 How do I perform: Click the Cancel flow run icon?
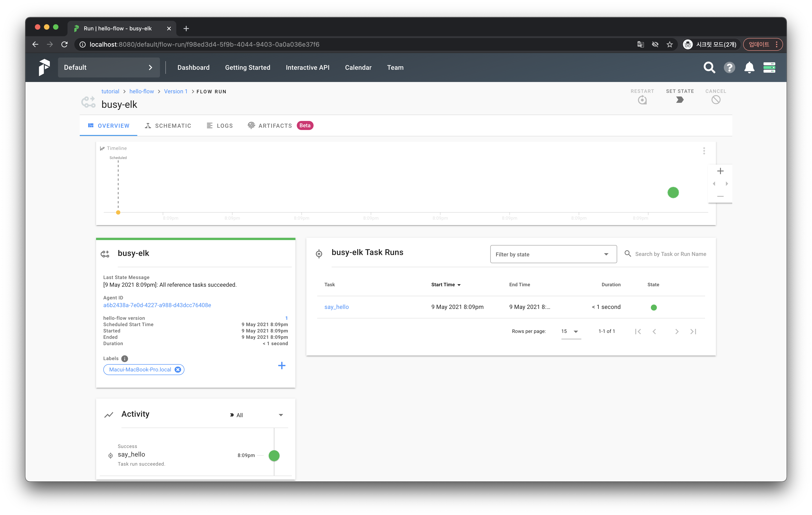[715, 100]
